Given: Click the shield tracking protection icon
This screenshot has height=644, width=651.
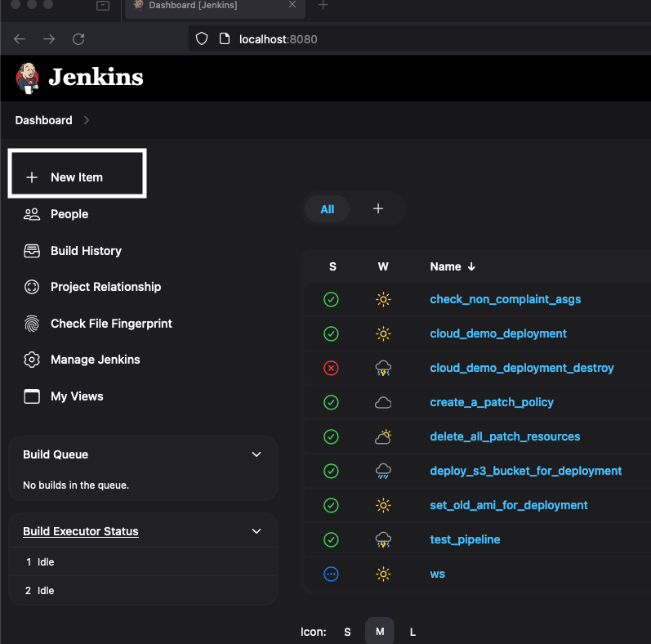Looking at the screenshot, I should 202,39.
